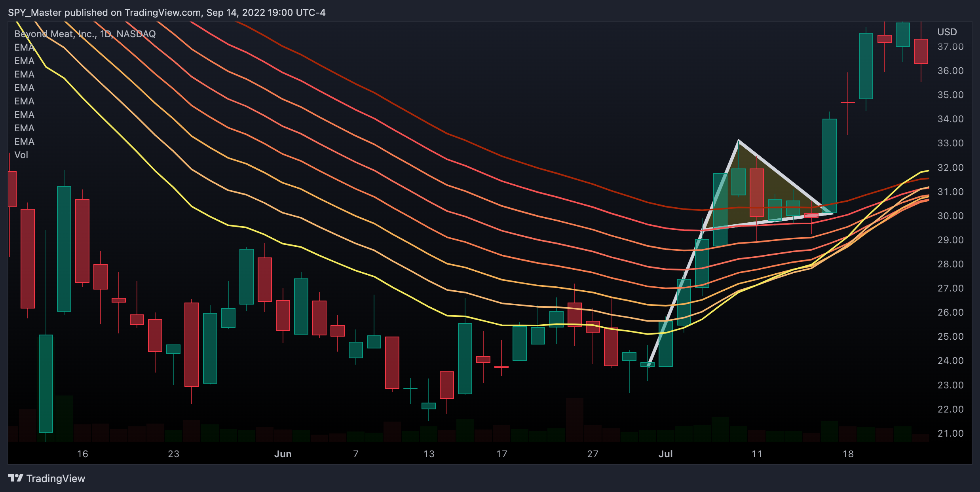Click the 30.00 price axis label
This screenshot has height=492, width=980.
coord(951,216)
